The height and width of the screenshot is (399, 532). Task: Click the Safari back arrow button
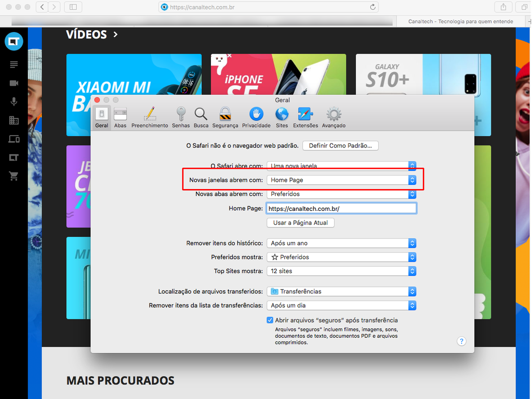(42, 7)
